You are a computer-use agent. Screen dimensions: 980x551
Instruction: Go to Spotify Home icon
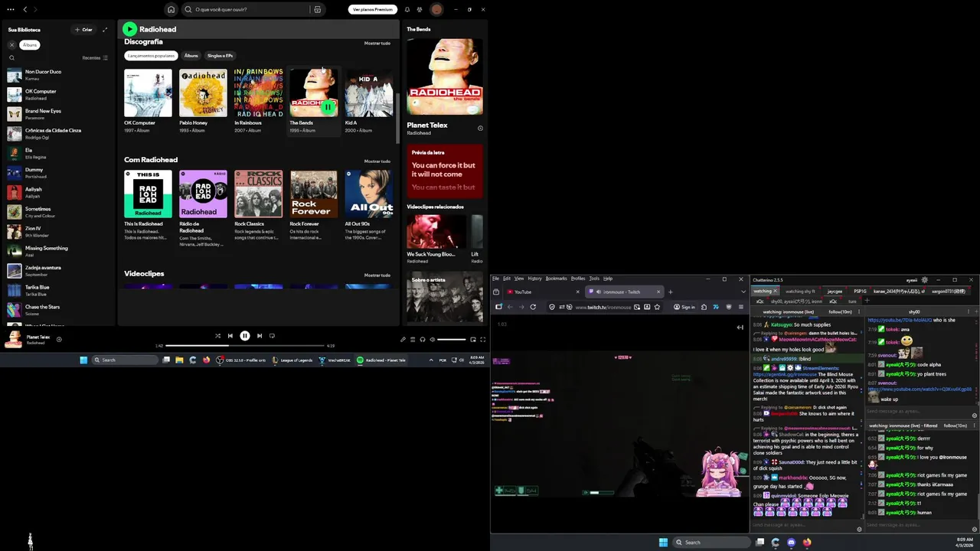pyautogui.click(x=171, y=9)
